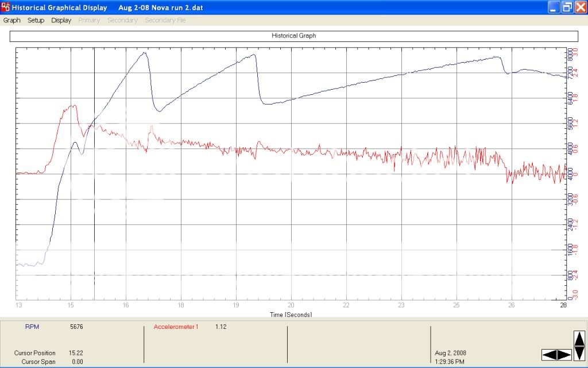Minimize the Historical Graphical Display window
Screen dimensions: 588x368
coord(553,7)
